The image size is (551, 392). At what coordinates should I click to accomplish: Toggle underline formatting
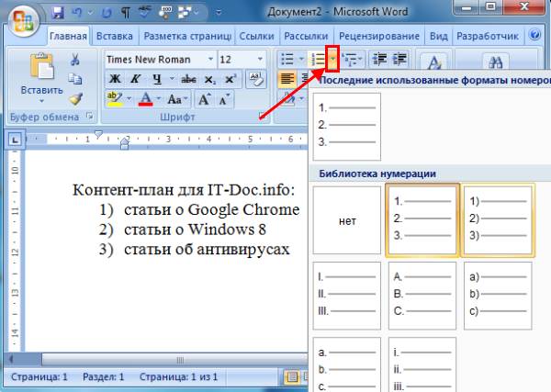(x=157, y=79)
